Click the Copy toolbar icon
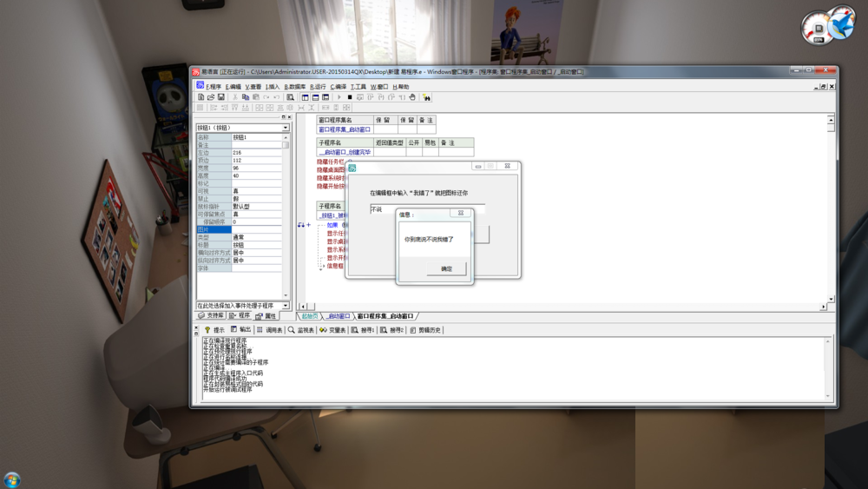868x489 pixels. point(246,97)
